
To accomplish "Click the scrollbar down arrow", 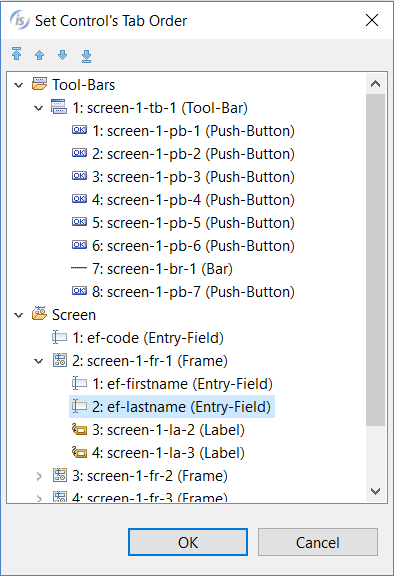I will pyautogui.click(x=375, y=491).
